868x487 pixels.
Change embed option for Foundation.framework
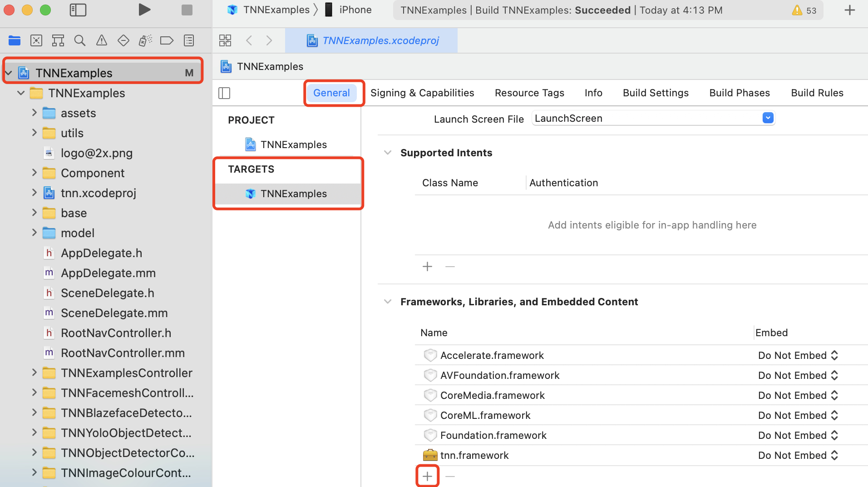click(798, 435)
